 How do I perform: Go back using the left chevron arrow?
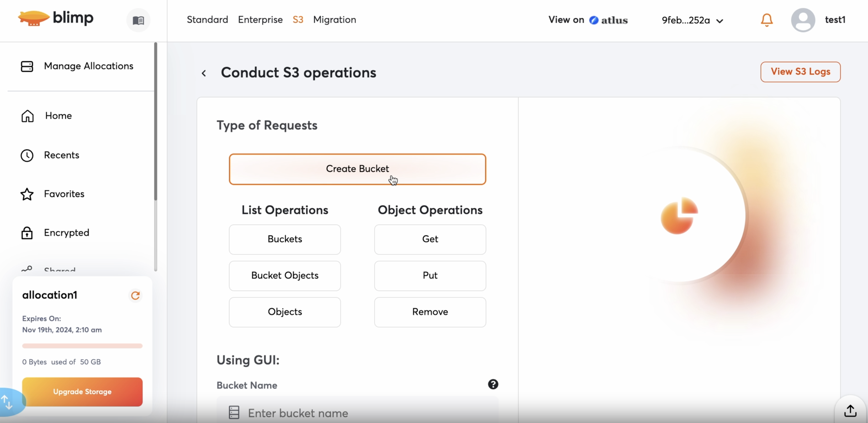204,73
